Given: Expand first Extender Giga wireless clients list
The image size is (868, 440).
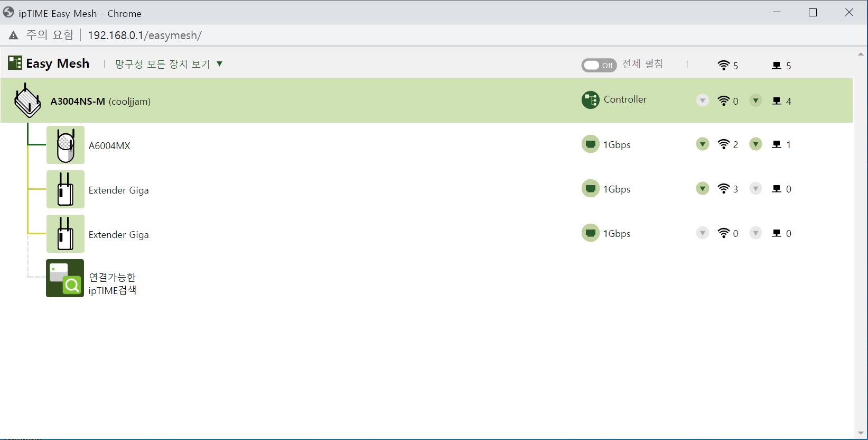Looking at the screenshot, I should click(x=702, y=188).
